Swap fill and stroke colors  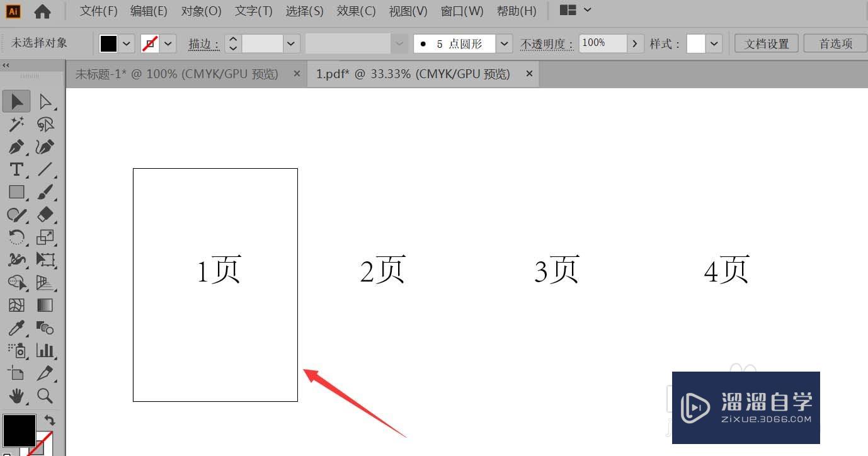pyautogui.click(x=50, y=420)
